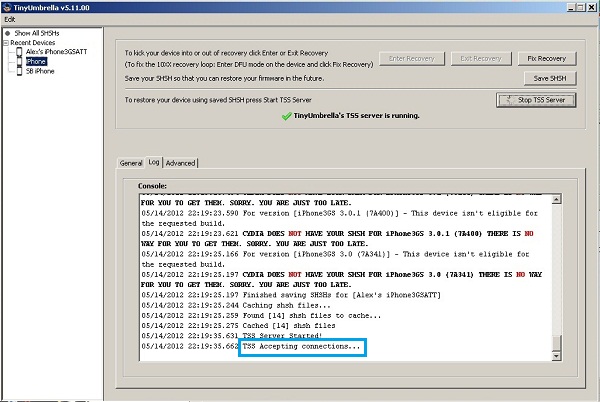Click the Show All SHSHs bullet icon
This screenshot has height=402, width=600.
(x=7, y=33)
